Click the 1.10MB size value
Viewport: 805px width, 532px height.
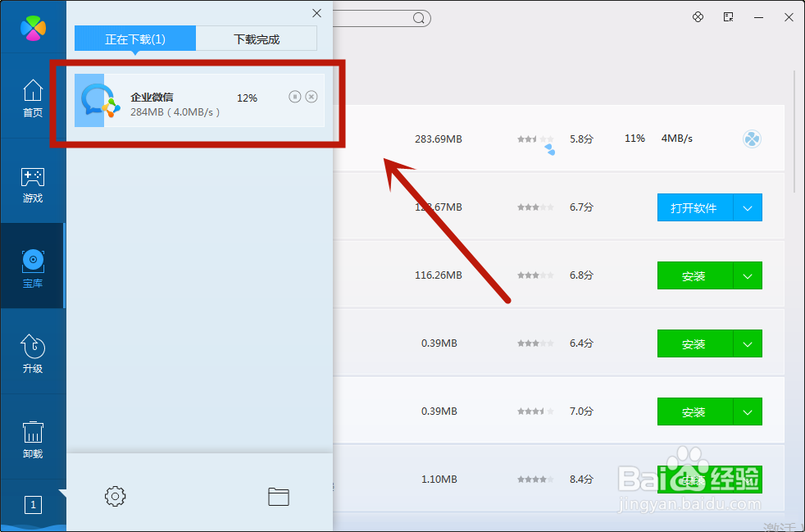(439, 479)
